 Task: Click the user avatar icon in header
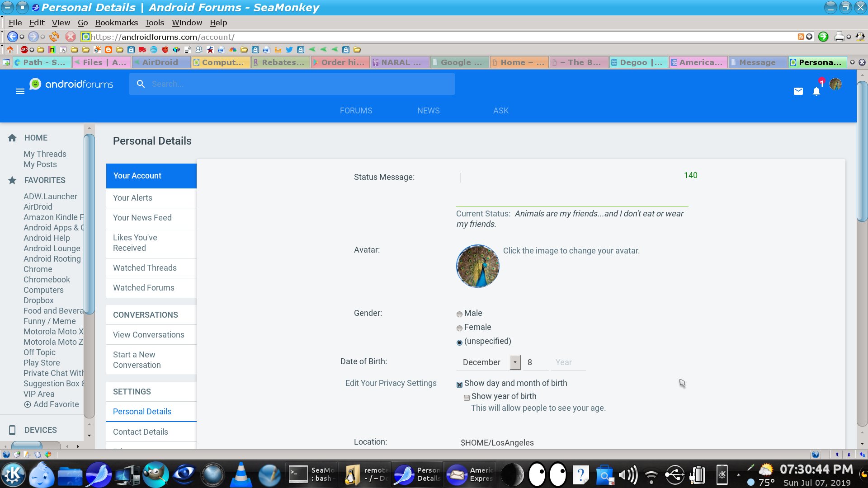tap(835, 84)
